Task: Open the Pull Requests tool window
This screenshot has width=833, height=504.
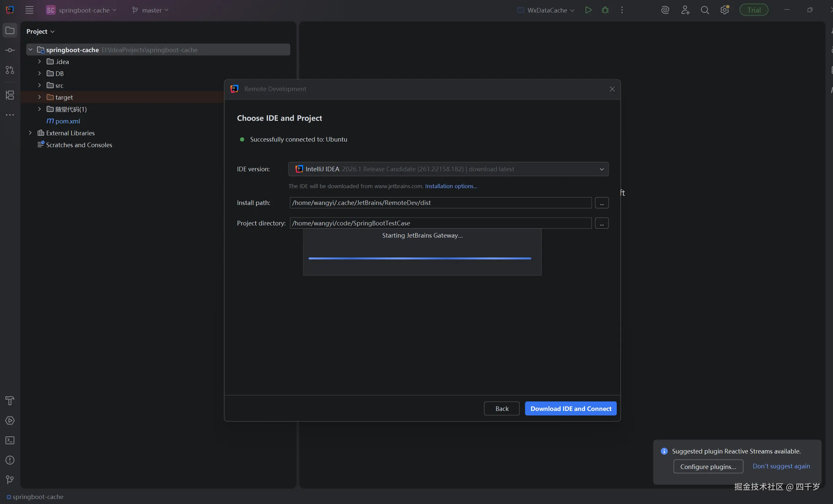Action: click(x=10, y=70)
